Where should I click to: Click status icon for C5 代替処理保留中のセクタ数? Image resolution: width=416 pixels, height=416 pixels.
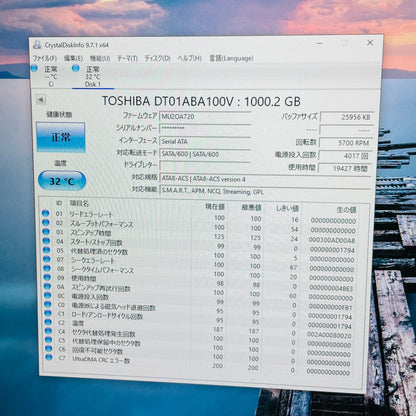pyautogui.click(x=49, y=340)
